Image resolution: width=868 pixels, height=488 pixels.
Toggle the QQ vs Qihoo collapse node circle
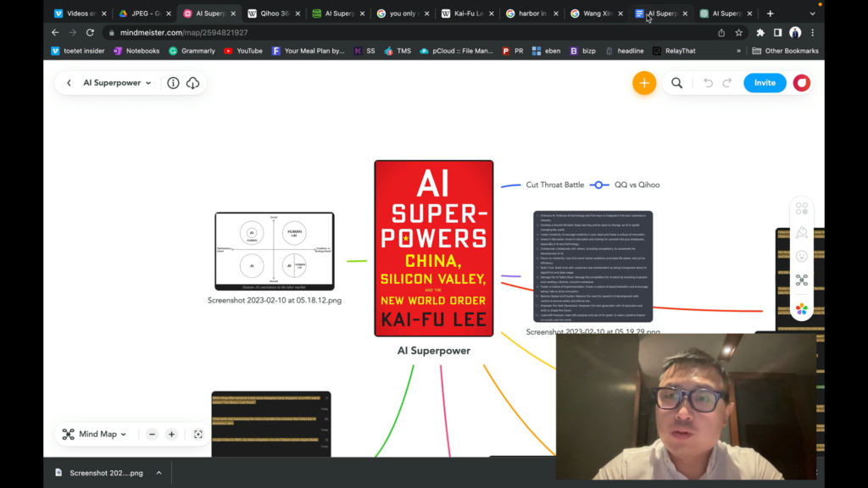[599, 185]
